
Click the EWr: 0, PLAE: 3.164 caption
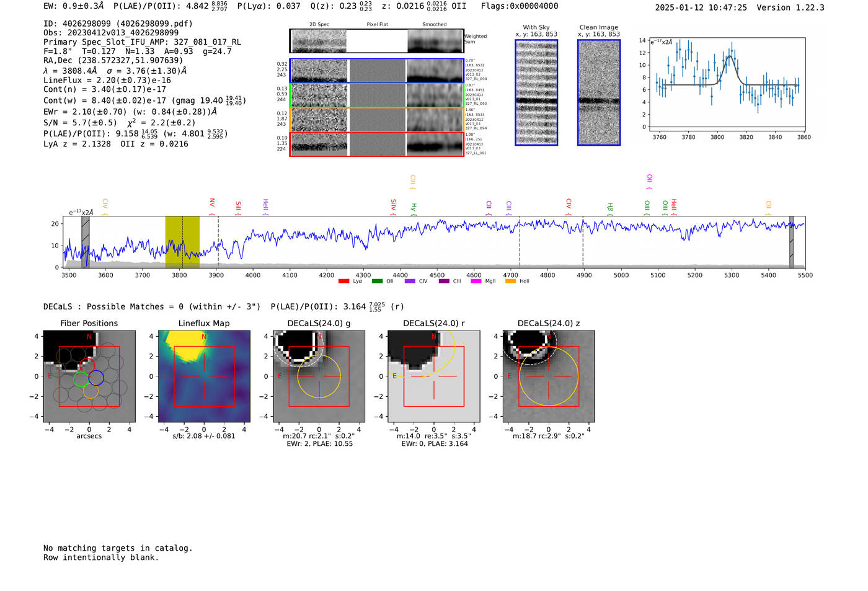coord(435,443)
